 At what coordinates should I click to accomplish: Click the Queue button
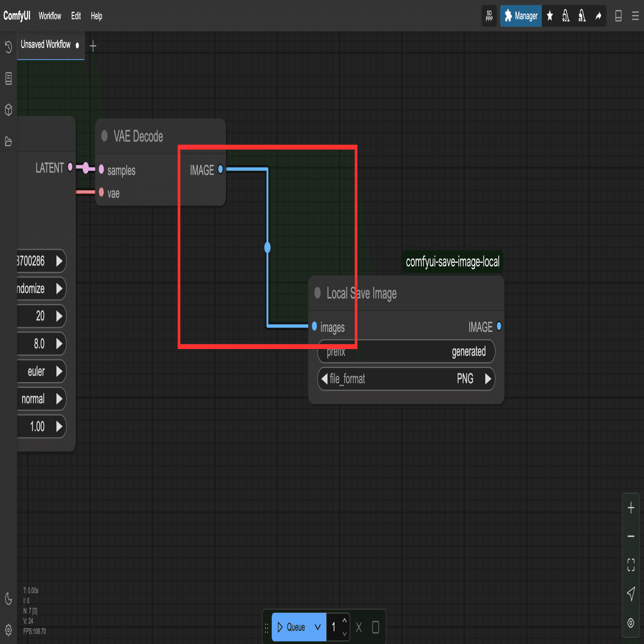[x=291, y=627]
